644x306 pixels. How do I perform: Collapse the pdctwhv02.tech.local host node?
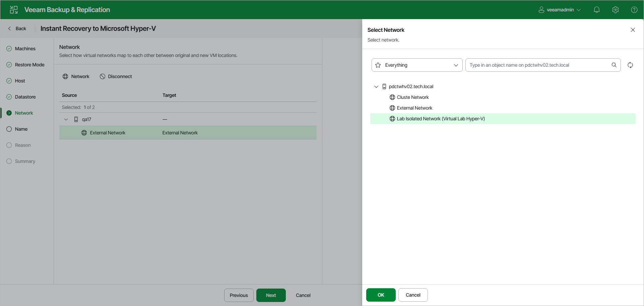click(376, 86)
